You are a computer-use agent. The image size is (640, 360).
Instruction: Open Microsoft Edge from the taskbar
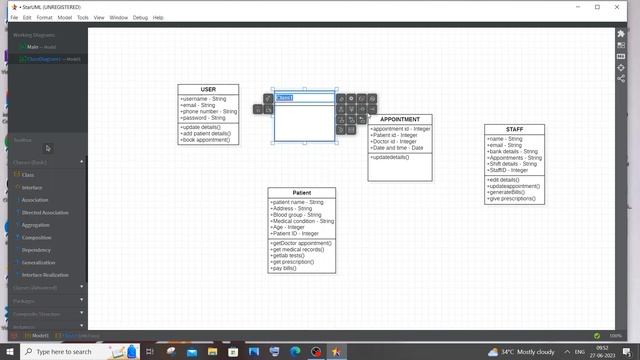point(295,351)
